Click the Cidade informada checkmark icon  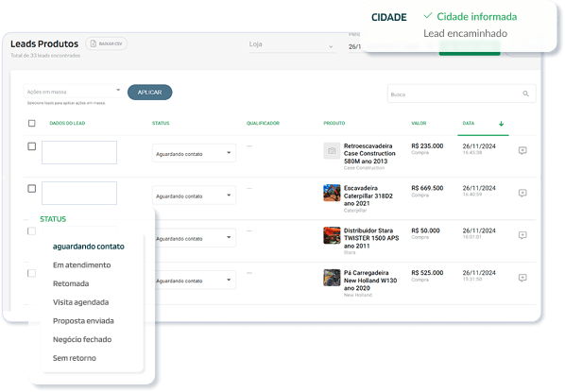428,15
